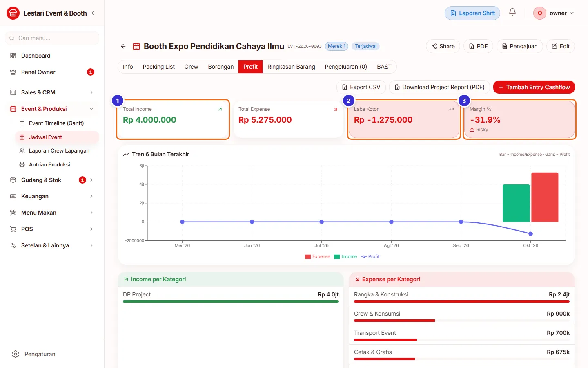
Task: Click the green Income bar for Okt '26
Action: (516, 203)
